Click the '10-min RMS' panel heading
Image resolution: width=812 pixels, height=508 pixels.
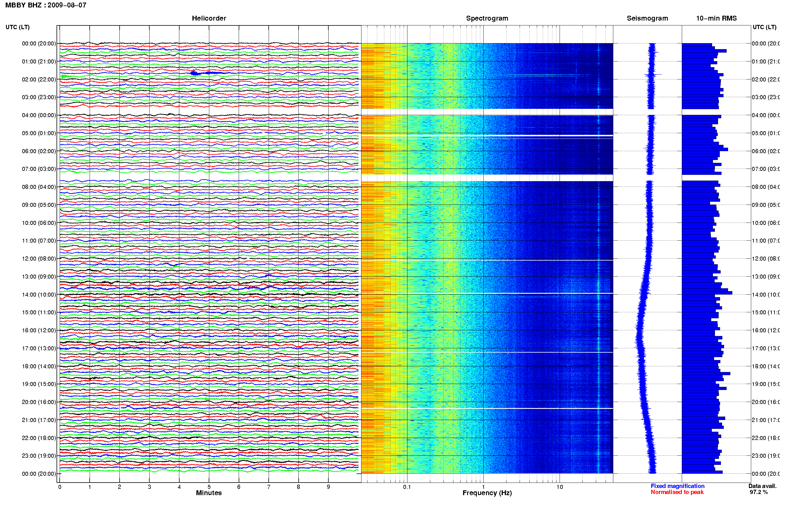716,18
